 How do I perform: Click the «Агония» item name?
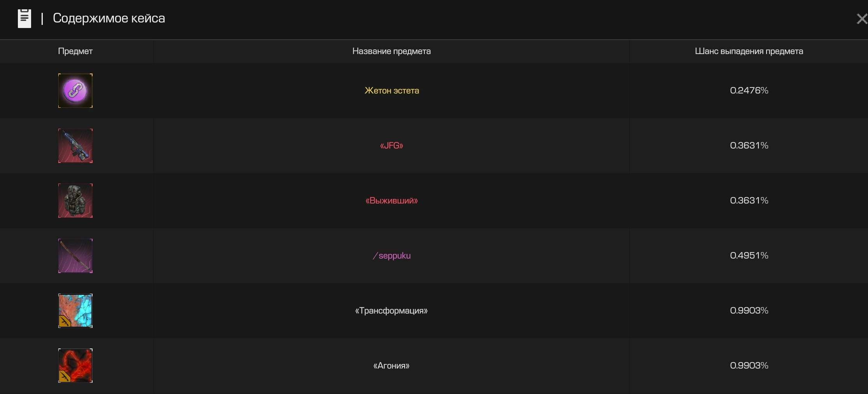[x=391, y=366]
